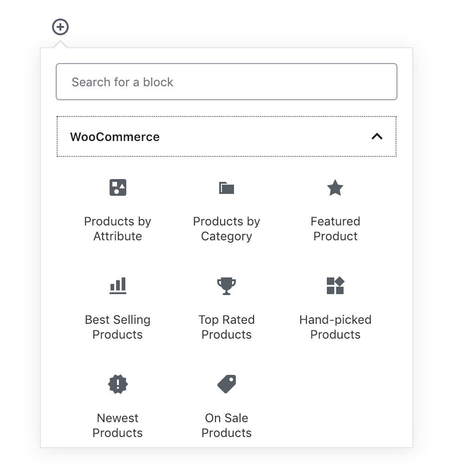Open the block inserter plus icon
The height and width of the screenshot is (476, 455).
60,27
